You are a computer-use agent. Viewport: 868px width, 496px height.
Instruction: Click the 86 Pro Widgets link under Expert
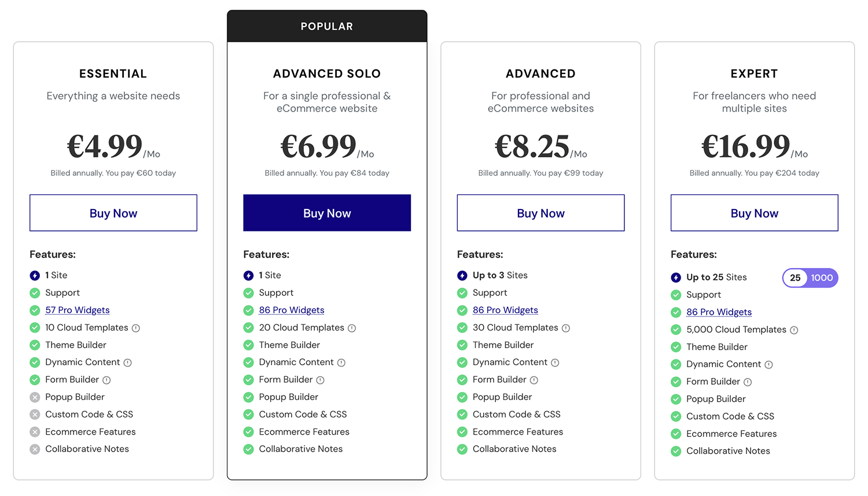point(719,312)
